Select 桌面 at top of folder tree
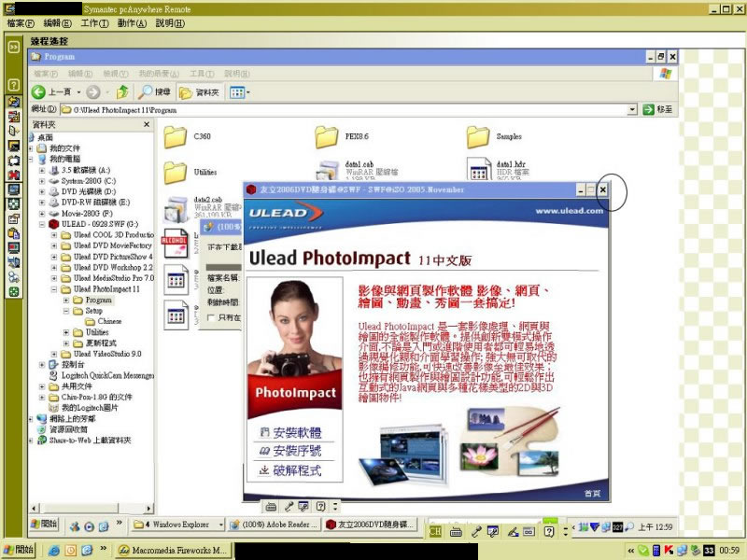Viewport: 747px width, 560px height. [x=45, y=137]
